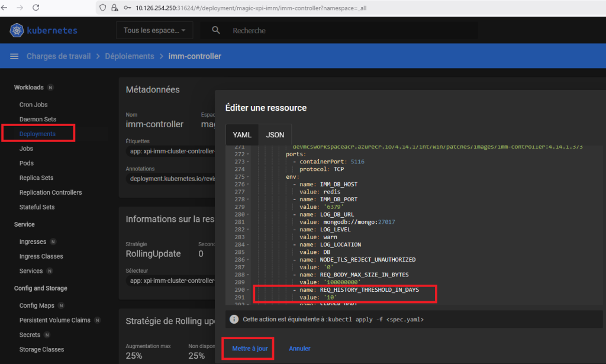This screenshot has width=606, height=364.
Task: Open Pods in the sidebar
Action: point(27,163)
